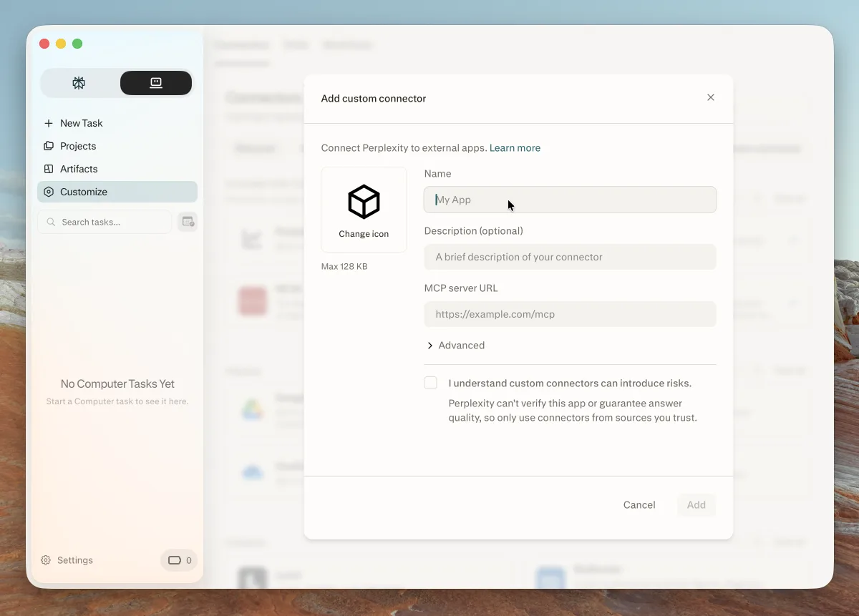Close the Add custom connector dialog
The height and width of the screenshot is (616, 859).
click(711, 97)
